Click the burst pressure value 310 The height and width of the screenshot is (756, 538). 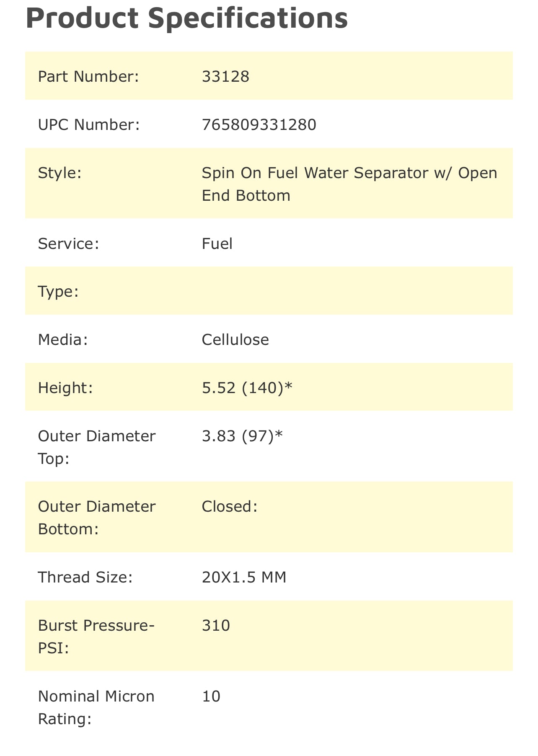click(216, 625)
